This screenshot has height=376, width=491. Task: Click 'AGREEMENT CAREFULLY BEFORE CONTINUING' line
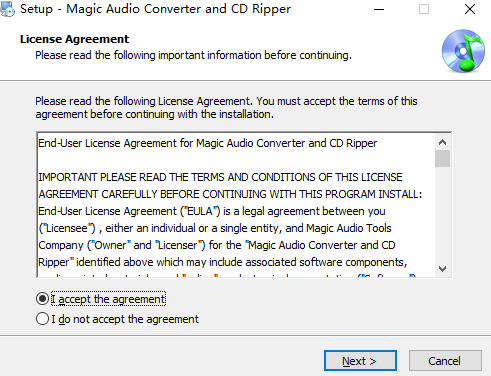(x=230, y=194)
